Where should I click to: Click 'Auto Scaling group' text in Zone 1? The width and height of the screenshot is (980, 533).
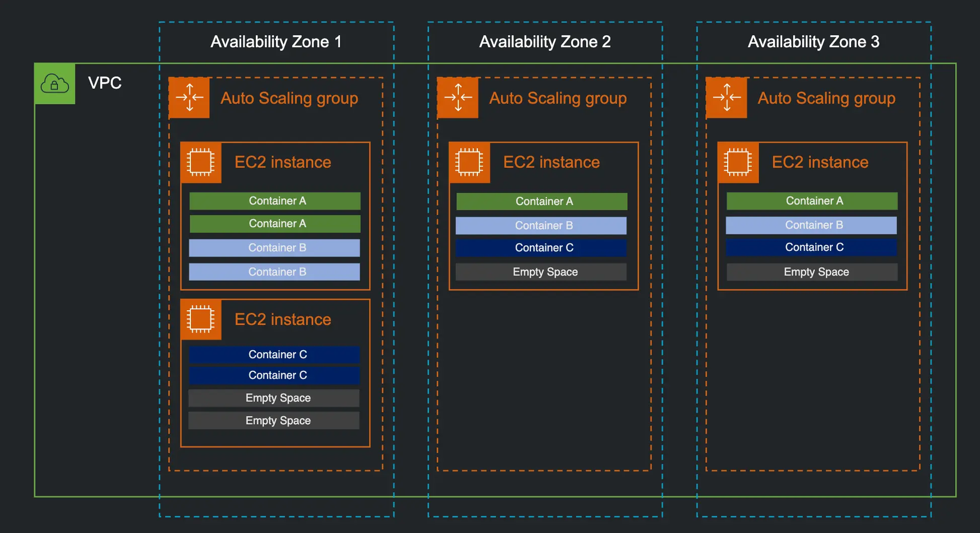[x=289, y=98]
